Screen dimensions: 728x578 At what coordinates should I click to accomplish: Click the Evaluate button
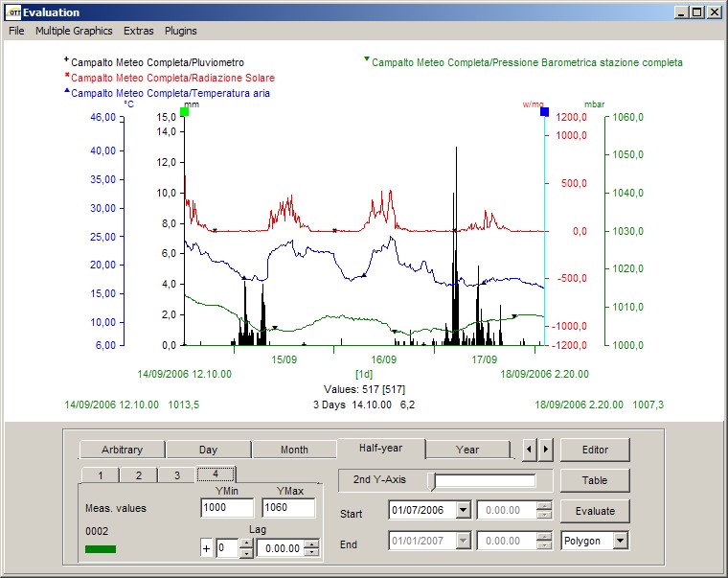595,511
